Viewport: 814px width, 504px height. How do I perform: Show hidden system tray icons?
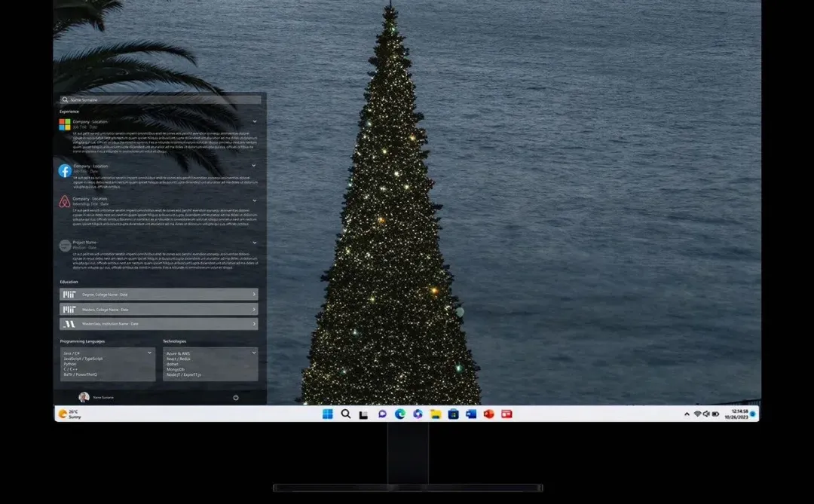tap(687, 414)
